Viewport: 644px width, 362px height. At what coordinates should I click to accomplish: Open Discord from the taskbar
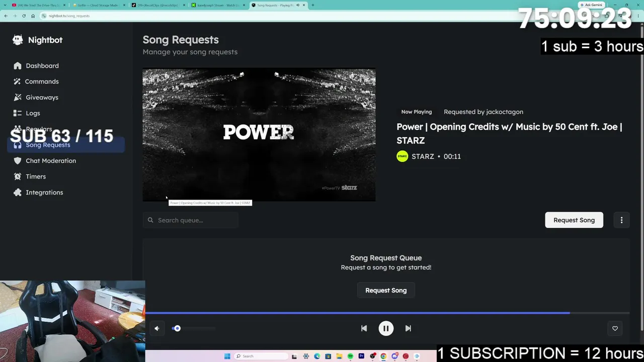point(394,356)
